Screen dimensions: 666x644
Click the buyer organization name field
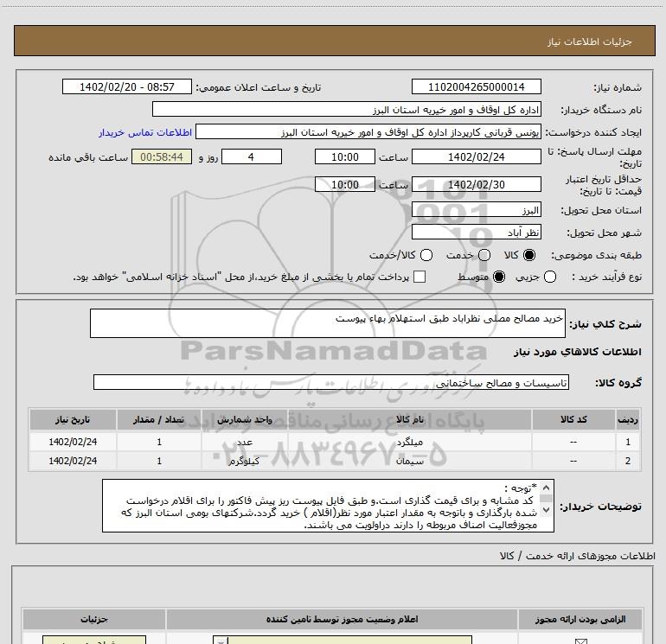pos(347,110)
